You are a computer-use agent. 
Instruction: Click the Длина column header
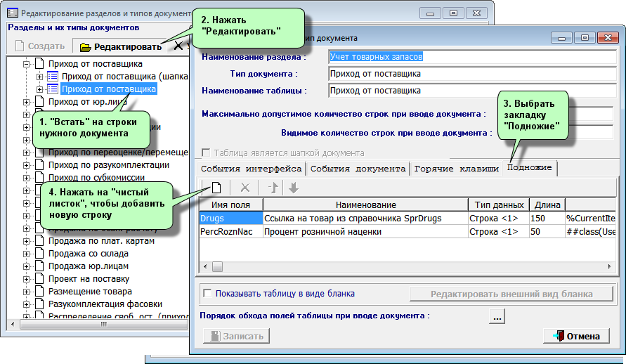547,204
